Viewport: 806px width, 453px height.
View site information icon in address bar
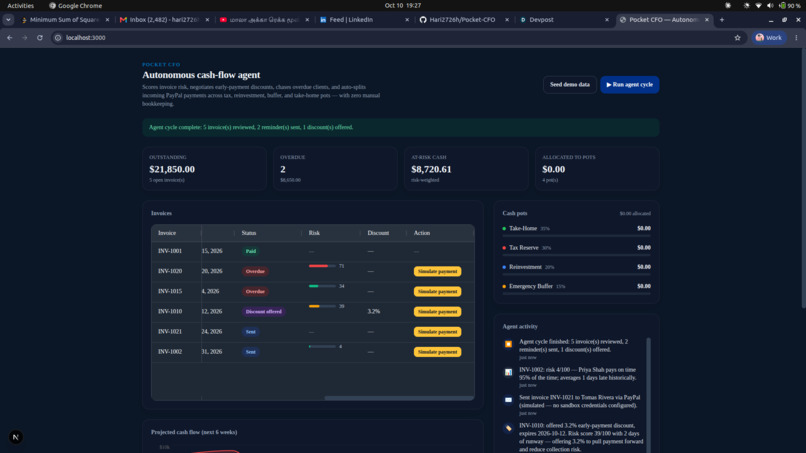pyautogui.click(x=58, y=38)
